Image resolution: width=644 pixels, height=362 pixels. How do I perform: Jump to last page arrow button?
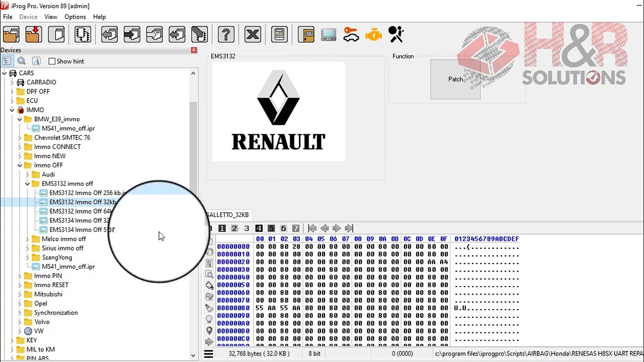coord(349,228)
